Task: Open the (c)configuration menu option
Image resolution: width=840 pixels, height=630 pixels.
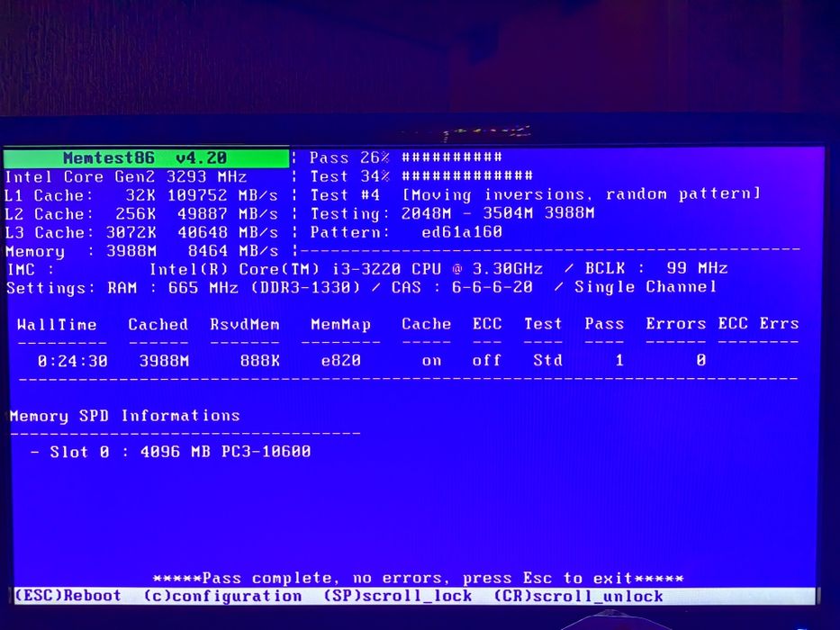Action: (x=222, y=596)
